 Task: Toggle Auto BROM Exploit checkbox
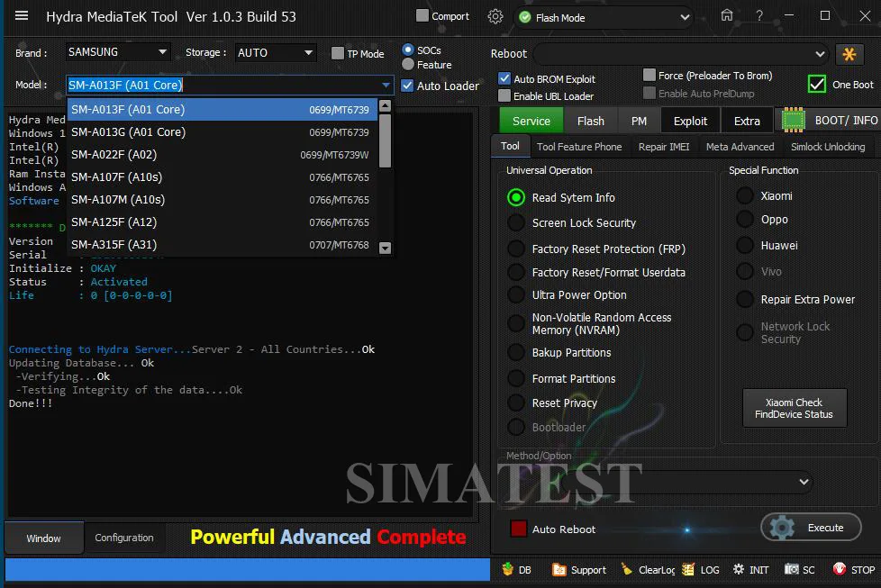tap(504, 78)
